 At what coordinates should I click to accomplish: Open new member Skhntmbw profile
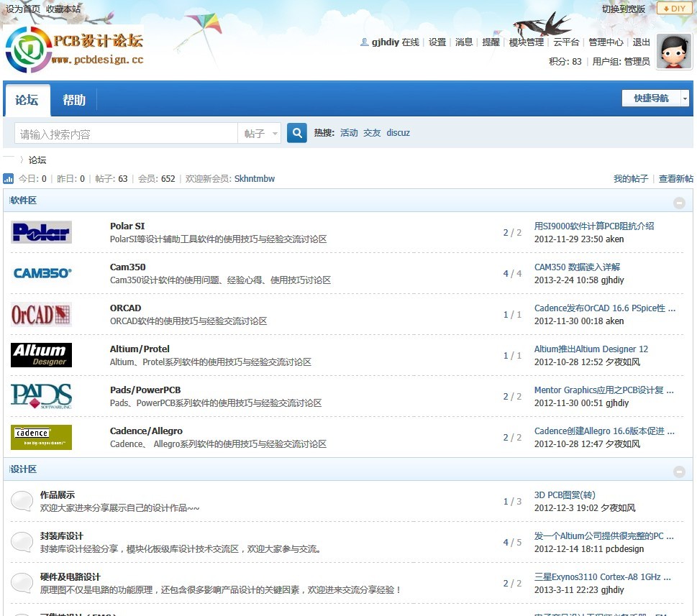pyautogui.click(x=255, y=178)
